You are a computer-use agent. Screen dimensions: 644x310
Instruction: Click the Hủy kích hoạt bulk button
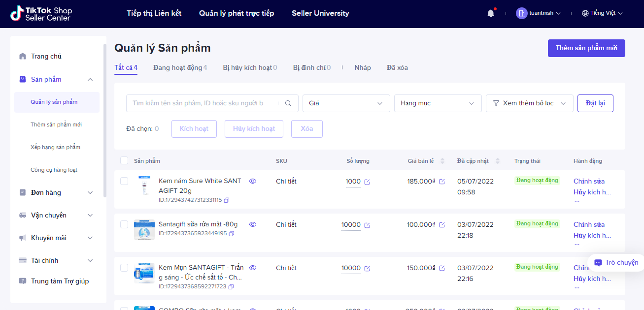pos(254,129)
